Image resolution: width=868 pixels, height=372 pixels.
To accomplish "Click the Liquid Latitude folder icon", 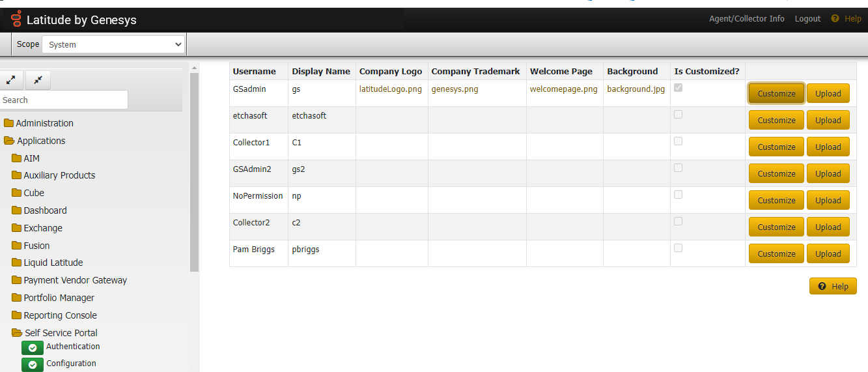I will (16, 263).
